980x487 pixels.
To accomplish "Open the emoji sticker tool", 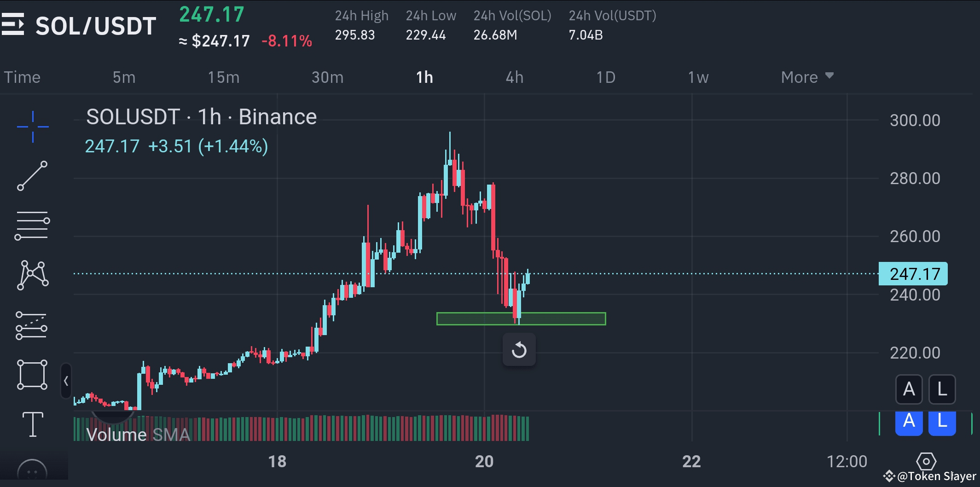I will point(32,470).
